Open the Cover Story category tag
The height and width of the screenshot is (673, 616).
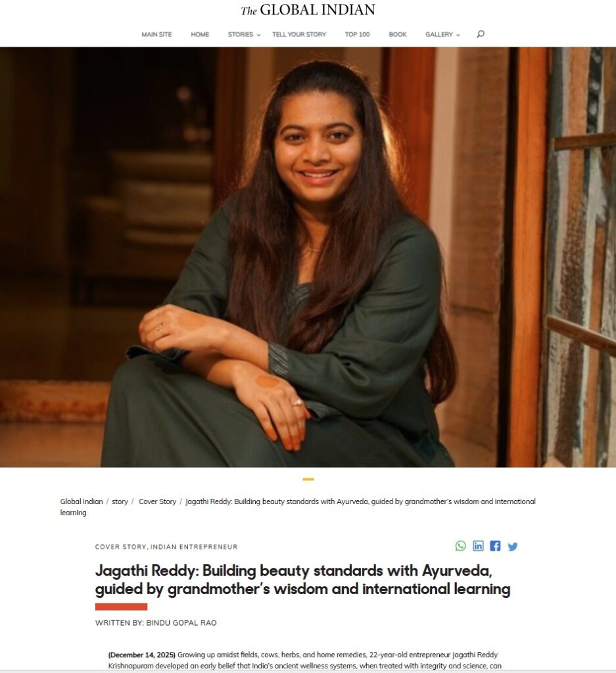coord(121,547)
